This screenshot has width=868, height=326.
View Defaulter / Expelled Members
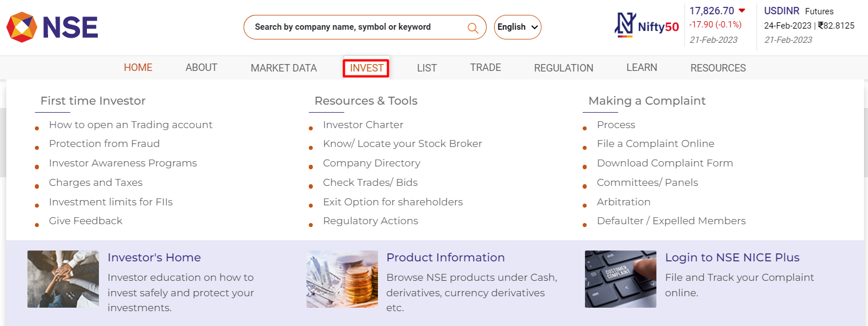pos(671,221)
